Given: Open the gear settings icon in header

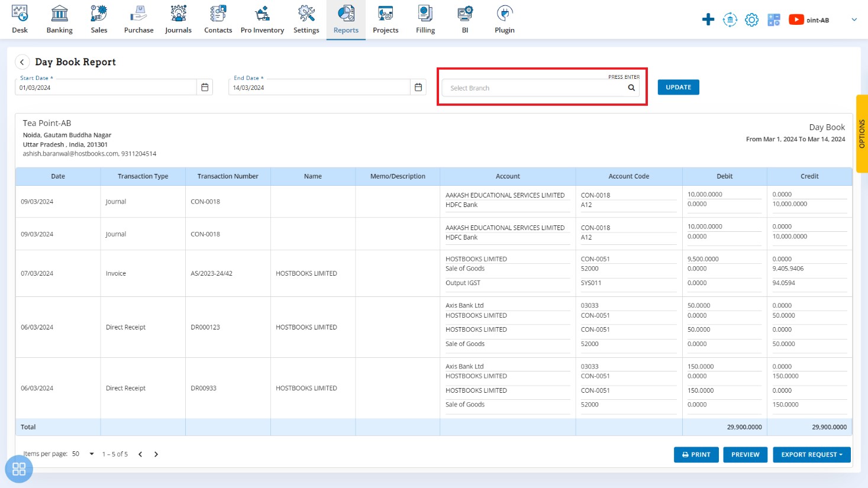Looking at the screenshot, I should (x=751, y=20).
